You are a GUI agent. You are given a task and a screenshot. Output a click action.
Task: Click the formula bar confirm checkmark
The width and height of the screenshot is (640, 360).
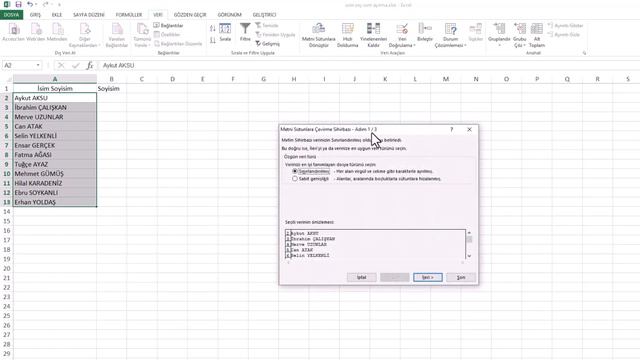pyautogui.click(x=76, y=65)
